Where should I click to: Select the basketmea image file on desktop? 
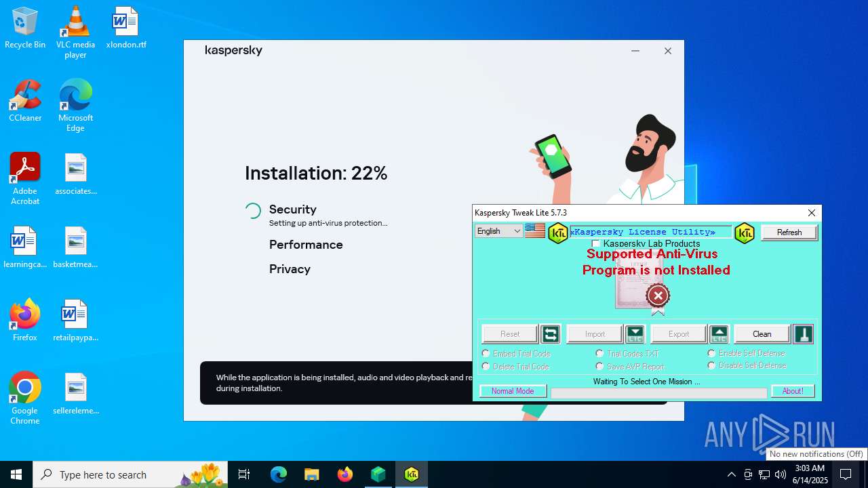[75, 248]
